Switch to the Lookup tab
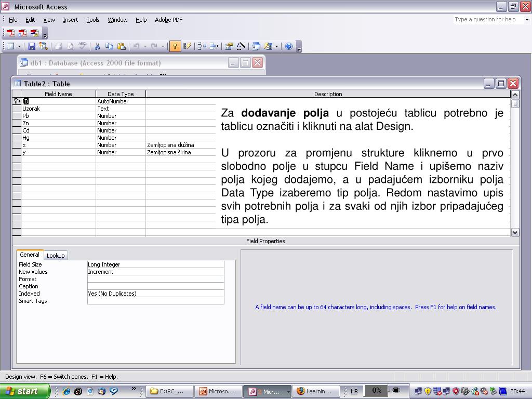The width and height of the screenshot is (532, 399). 56,256
